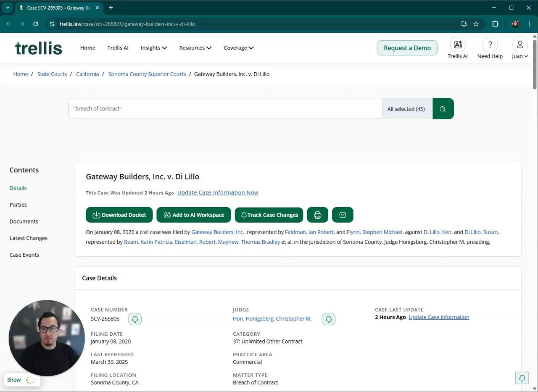Close the Case SCV-265805 browser tab
538x392 pixels.
tap(97, 8)
